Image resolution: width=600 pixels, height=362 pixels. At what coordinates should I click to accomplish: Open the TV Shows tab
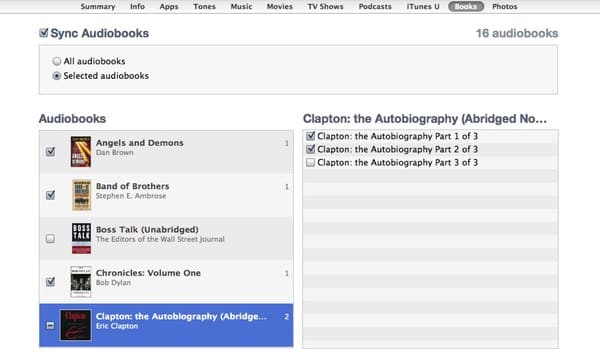pos(325,7)
